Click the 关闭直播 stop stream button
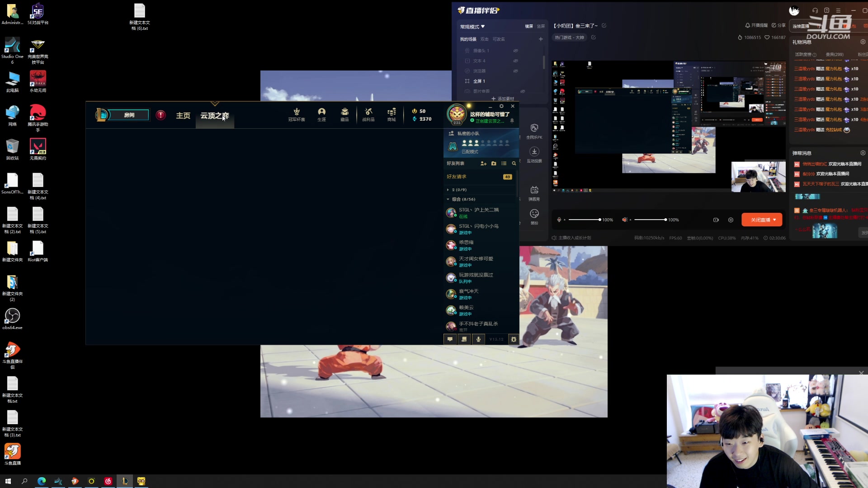 pos(761,220)
